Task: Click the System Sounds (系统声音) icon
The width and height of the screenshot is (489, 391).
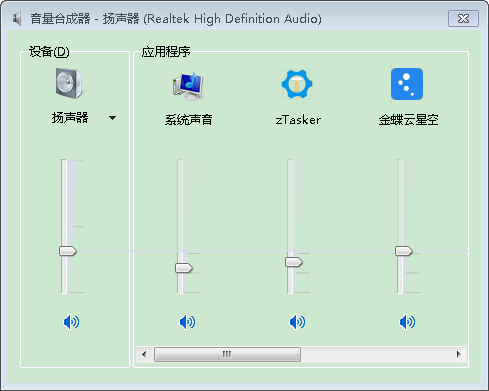Action: click(x=188, y=86)
